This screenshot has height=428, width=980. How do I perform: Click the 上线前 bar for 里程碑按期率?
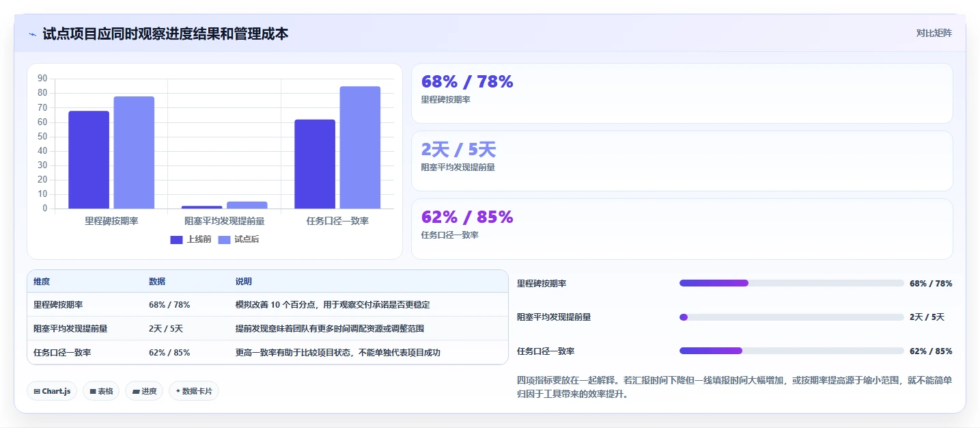[89, 160]
